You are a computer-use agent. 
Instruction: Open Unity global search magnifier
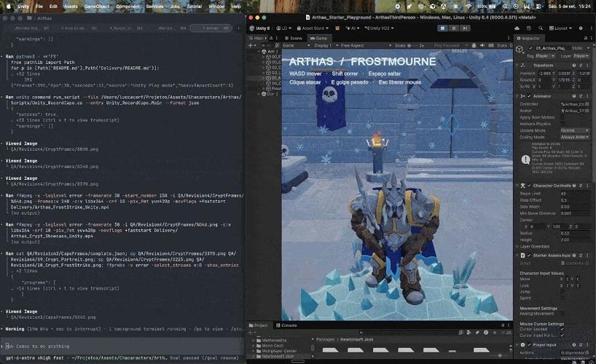click(x=541, y=28)
